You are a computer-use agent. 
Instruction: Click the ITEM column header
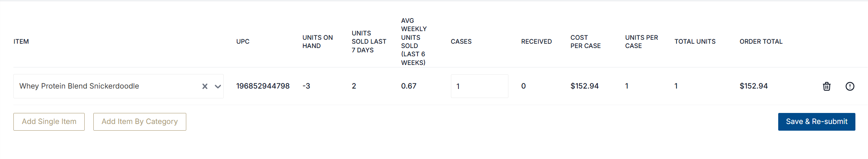(21, 42)
